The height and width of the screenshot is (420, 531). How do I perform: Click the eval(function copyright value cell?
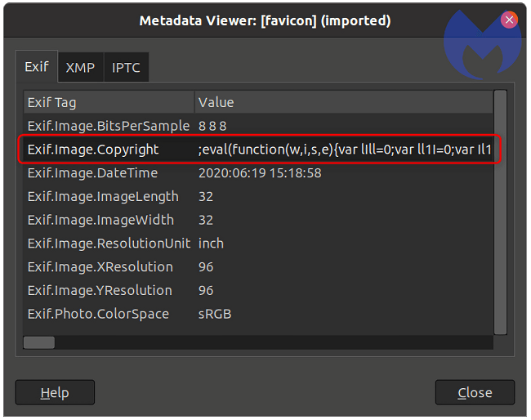[343, 150]
